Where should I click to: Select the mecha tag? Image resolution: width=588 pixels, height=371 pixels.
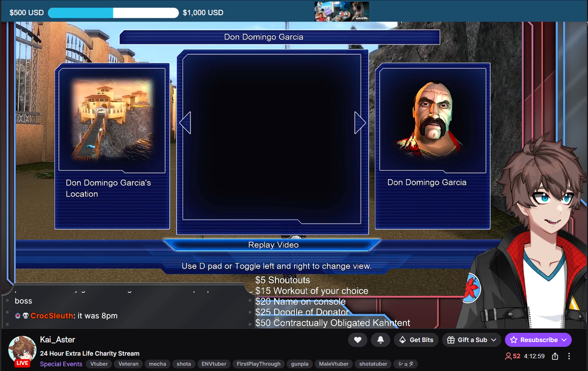pos(157,364)
